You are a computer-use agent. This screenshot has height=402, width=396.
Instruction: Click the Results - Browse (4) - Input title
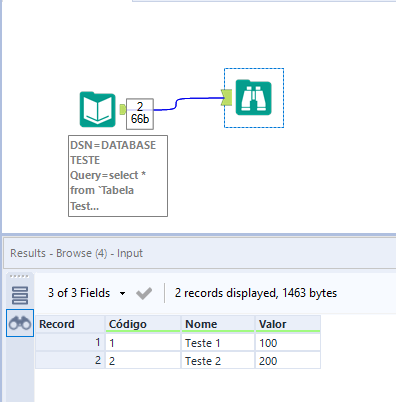point(76,253)
